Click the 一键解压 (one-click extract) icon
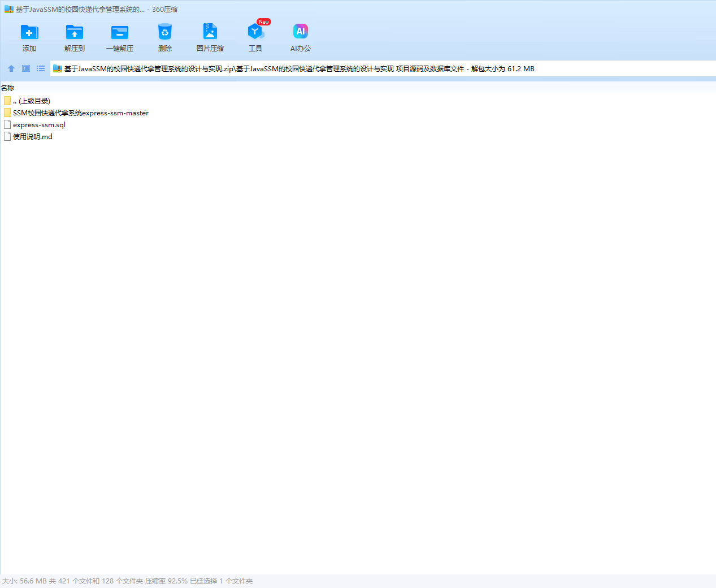The width and height of the screenshot is (716, 588). [x=120, y=32]
